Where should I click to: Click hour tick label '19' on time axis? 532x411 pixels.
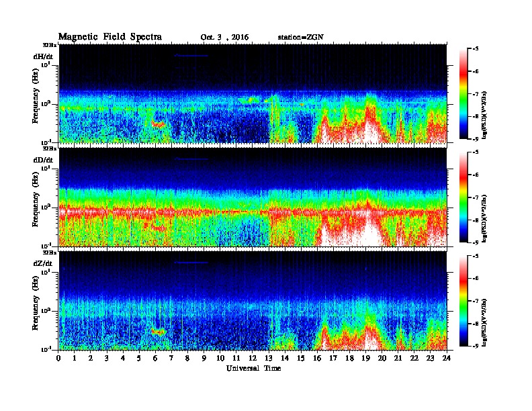[365, 358]
